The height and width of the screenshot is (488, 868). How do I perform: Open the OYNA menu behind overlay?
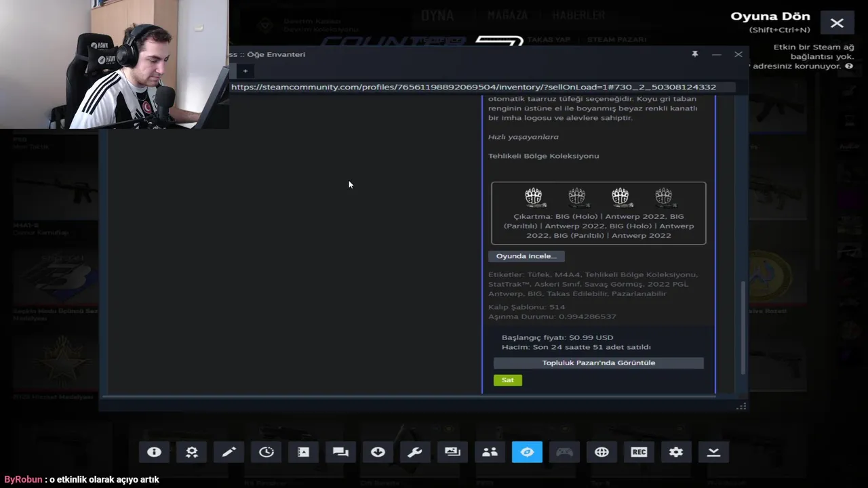click(437, 15)
